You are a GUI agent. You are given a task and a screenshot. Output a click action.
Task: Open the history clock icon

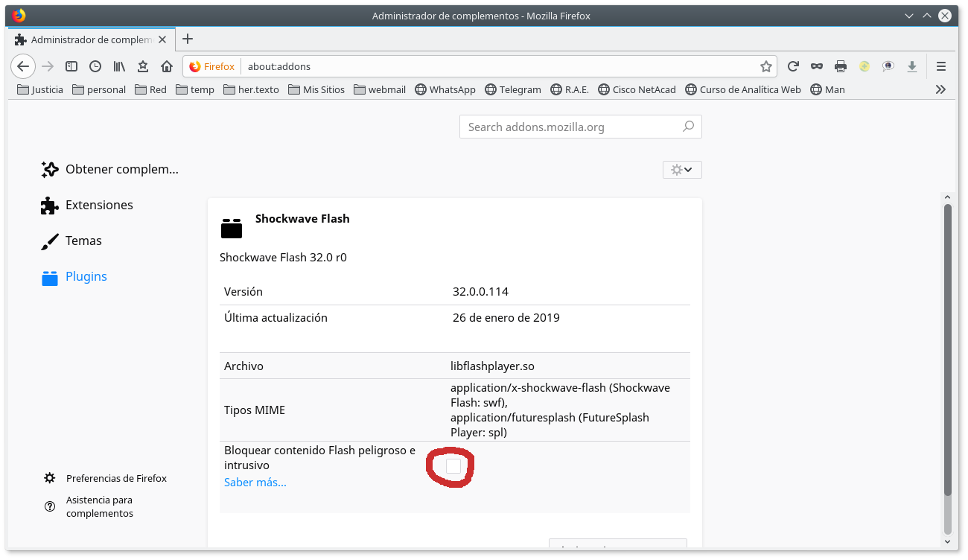click(x=95, y=66)
